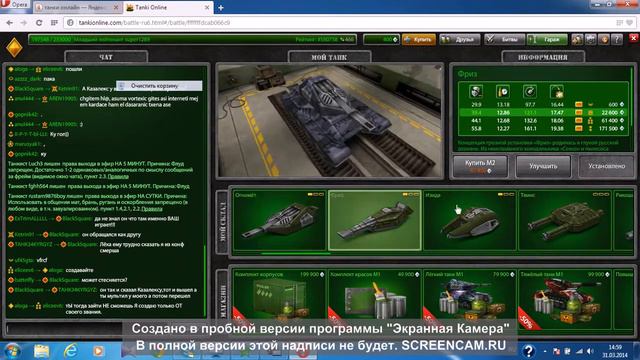This screenshot has width=640, height=360.
Task: Switch to the ИНФОРМАЦИЯ tab
Action: coord(543,57)
